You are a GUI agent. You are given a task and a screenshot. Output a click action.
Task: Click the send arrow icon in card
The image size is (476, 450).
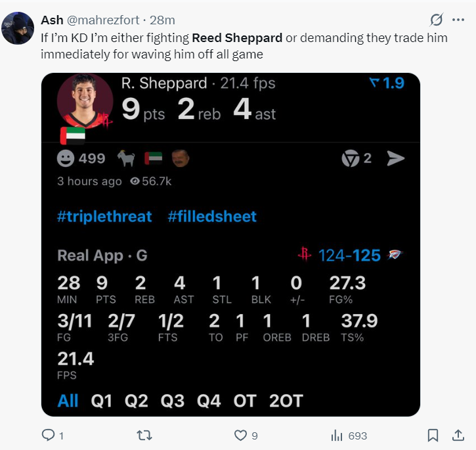coord(396,158)
